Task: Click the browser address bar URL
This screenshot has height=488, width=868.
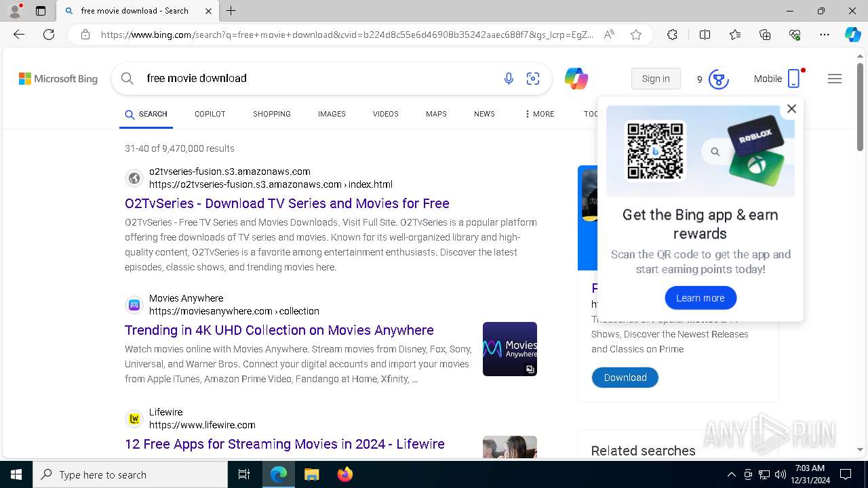Action: click(x=347, y=35)
